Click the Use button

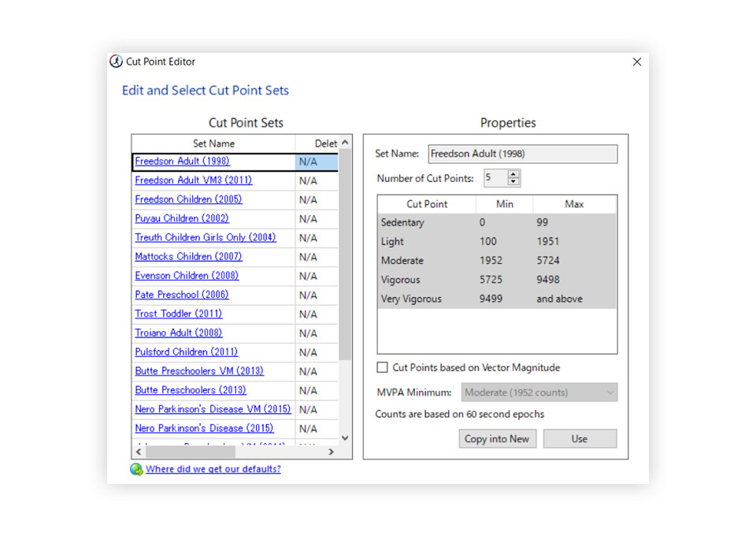click(x=580, y=439)
